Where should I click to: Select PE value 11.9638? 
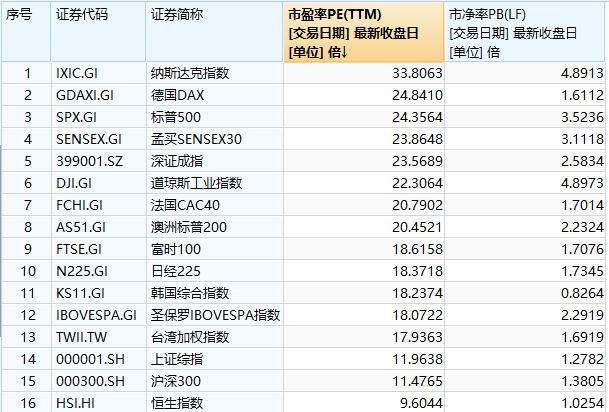click(364, 359)
